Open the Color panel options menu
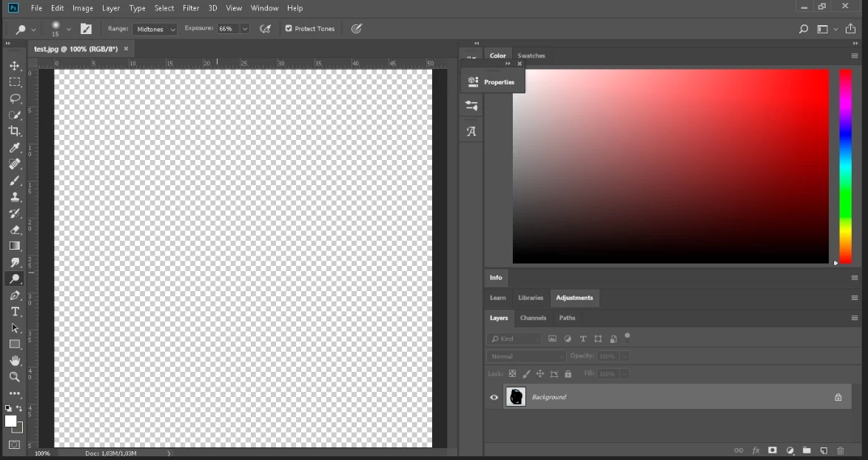This screenshot has height=460, width=868. (854, 56)
